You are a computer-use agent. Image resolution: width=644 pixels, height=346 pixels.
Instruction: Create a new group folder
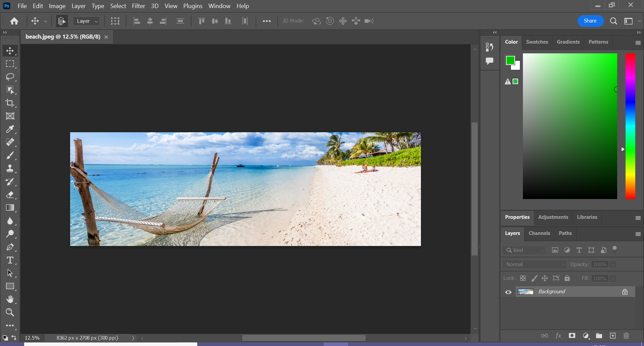[x=599, y=336]
